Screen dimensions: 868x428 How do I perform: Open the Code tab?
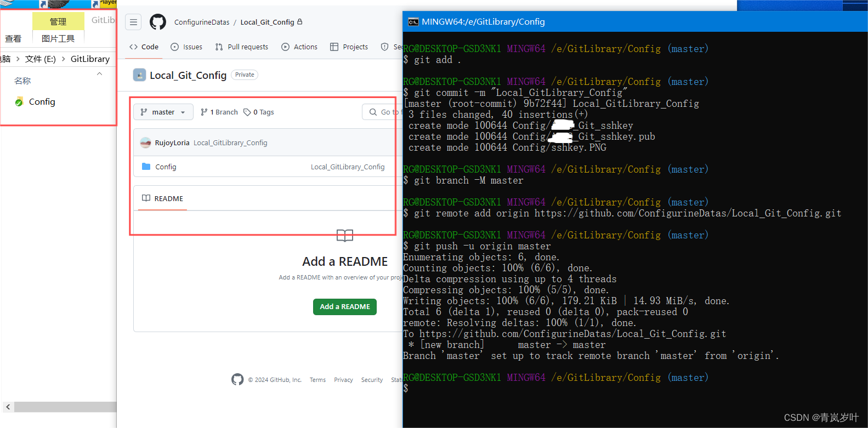(x=144, y=47)
